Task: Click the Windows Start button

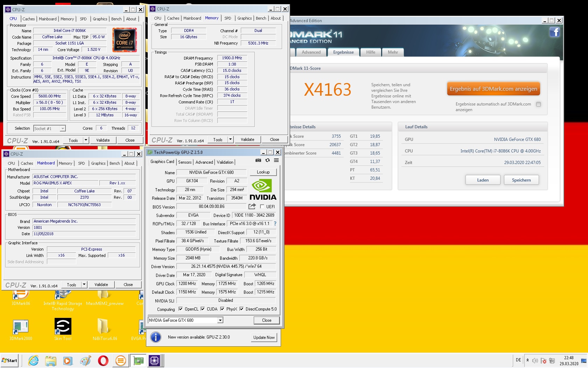Action: pos(9,360)
